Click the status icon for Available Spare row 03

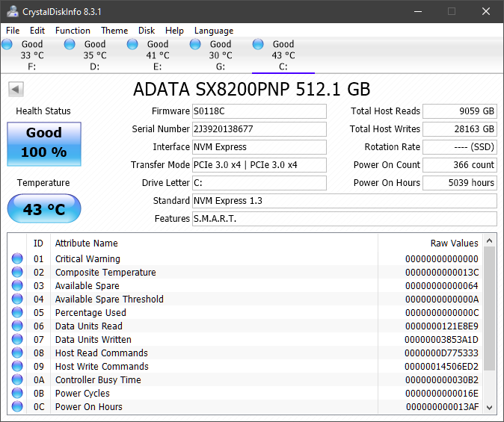[x=17, y=285]
